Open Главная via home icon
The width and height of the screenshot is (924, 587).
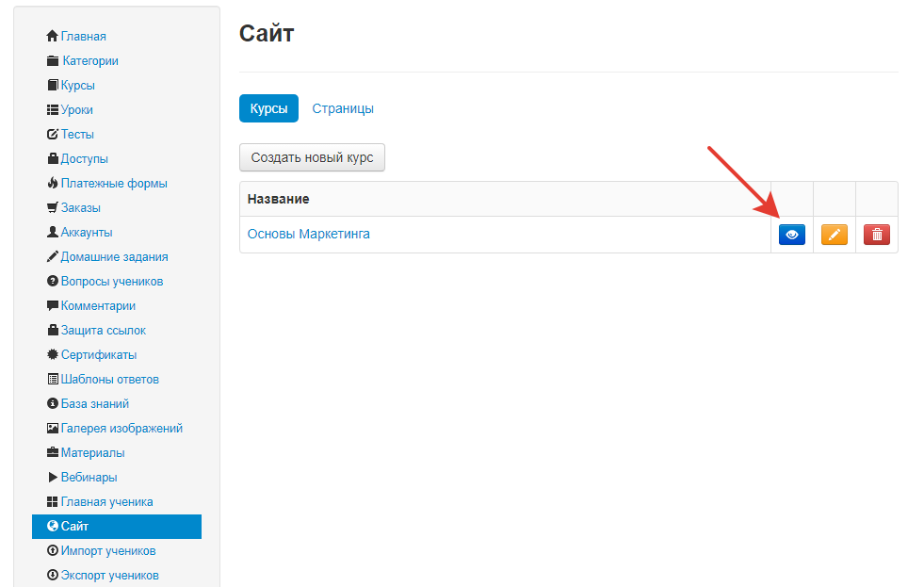point(53,36)
